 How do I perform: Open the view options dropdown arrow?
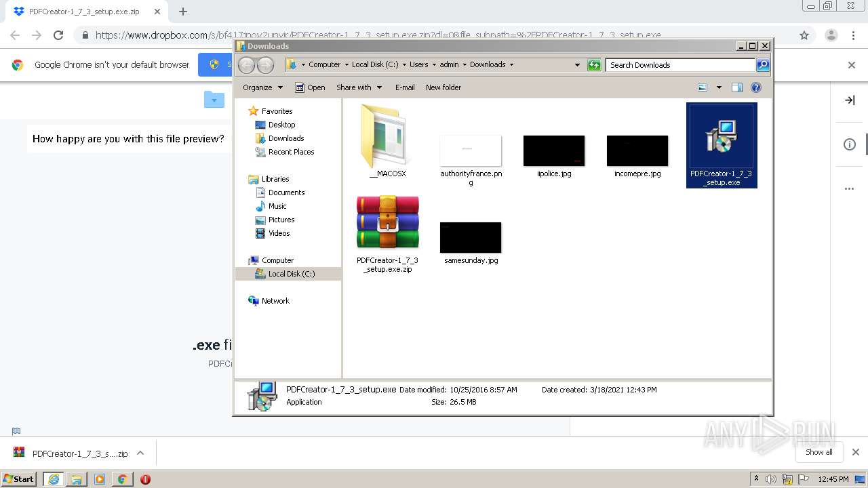(719, 87)
